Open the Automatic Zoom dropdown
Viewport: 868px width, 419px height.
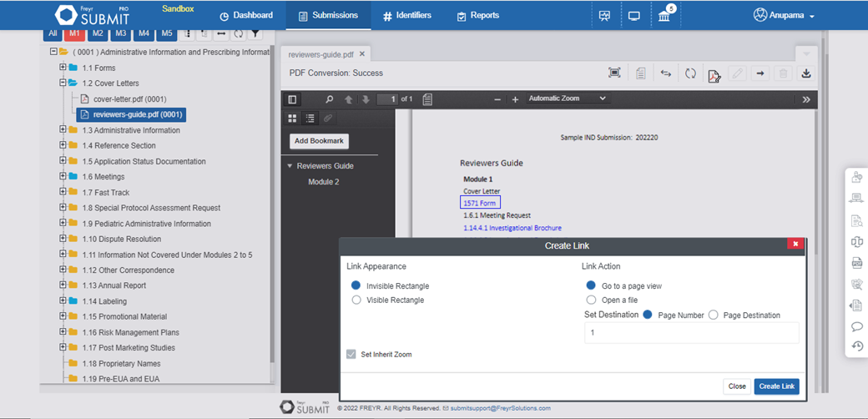pyautogui.click(x=568, y=98)
